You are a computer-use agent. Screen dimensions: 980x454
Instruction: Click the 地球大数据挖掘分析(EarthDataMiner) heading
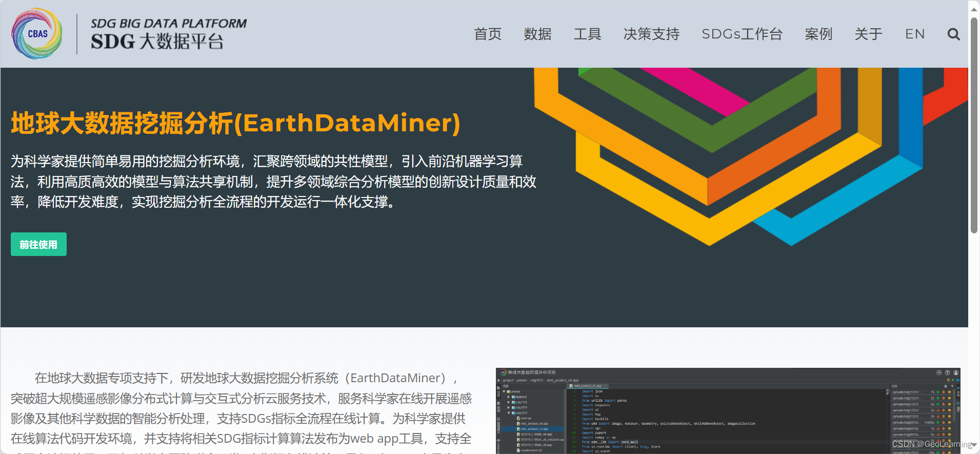(x=235, y=123)
